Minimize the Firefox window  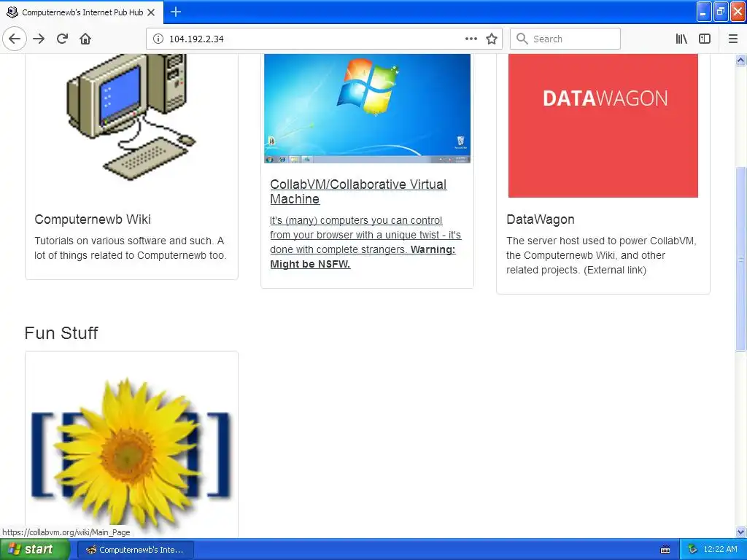coord(704,12)
